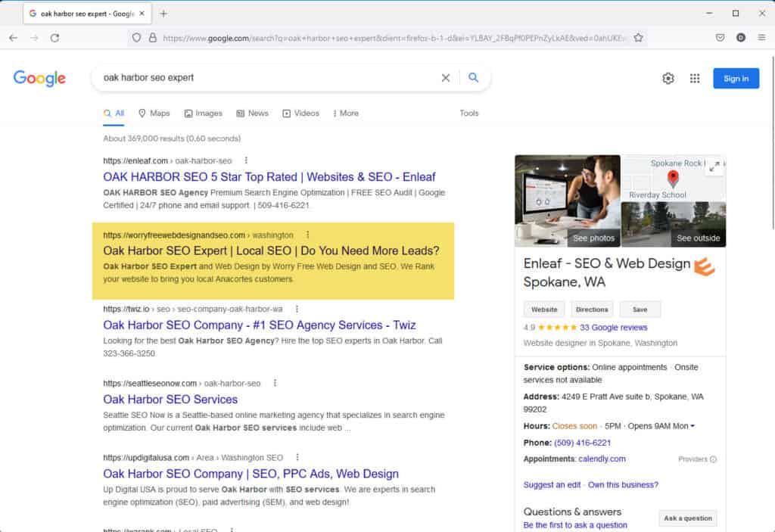Click the browser URL address bar

coord(393,38)
